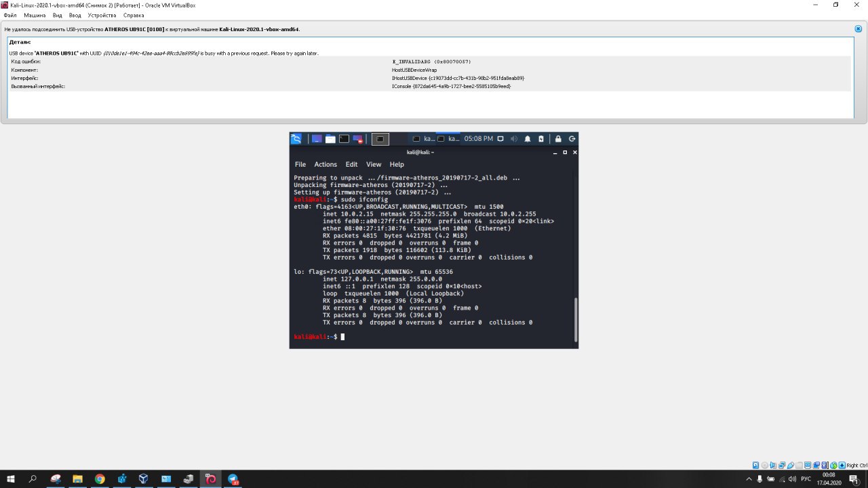868x488 pixels.
Task: Click the E_INVALIDARG error code text
Action: [x=431, y=62]
